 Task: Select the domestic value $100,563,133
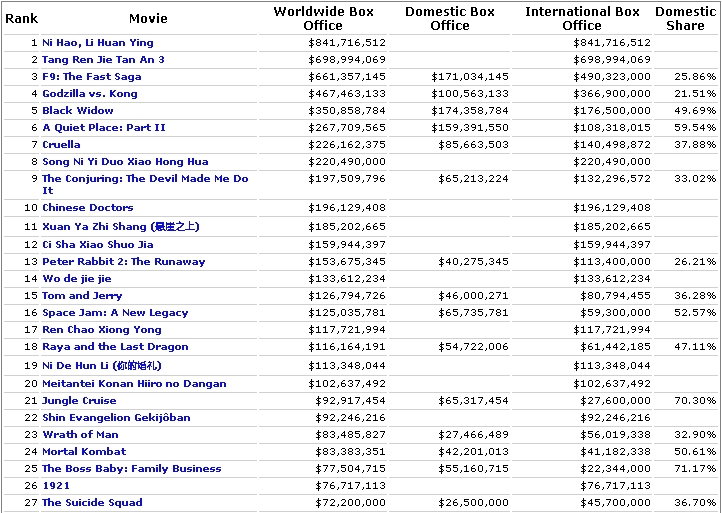click(470, 94)
